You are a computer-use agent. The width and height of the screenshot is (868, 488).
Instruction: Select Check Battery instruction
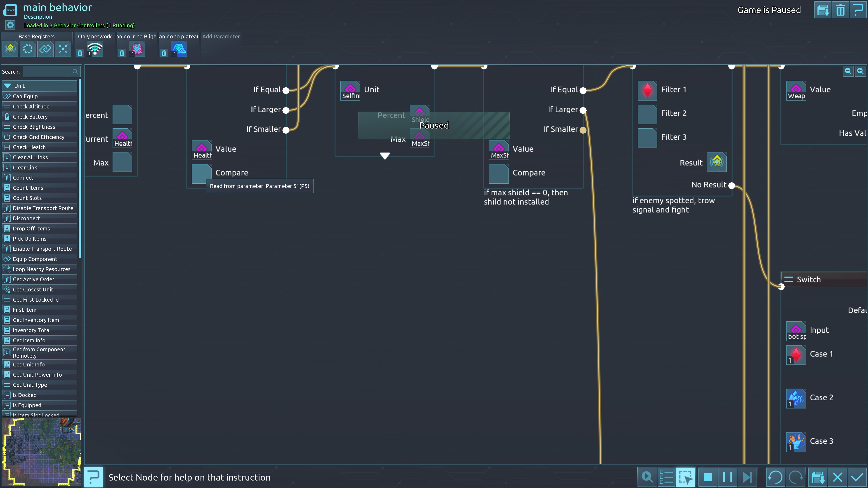tap(30, 117)
